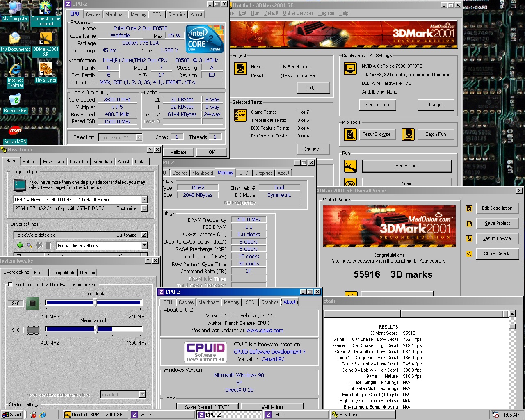Viewport: 525px width, 420px height.
Task: Click the Benchmark button in 3DMark2001
Action: 406,166
